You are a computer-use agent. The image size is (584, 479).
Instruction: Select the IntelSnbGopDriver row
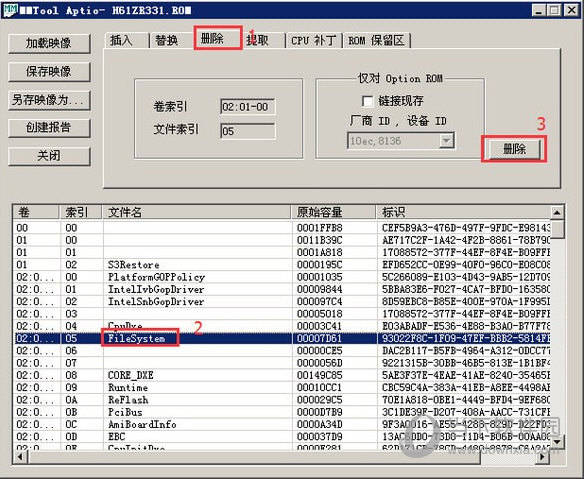point(282,302)
